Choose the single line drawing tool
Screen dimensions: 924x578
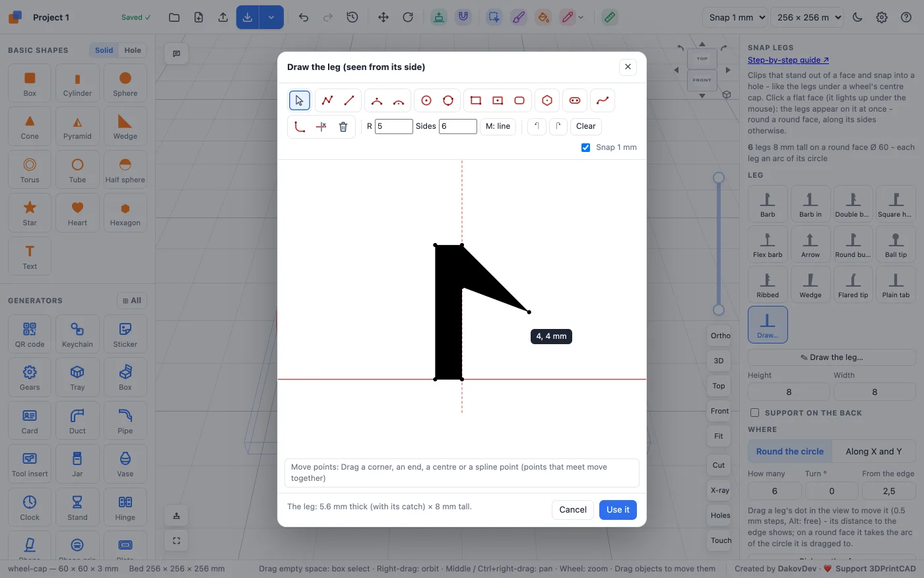click(x=350, y=100)
